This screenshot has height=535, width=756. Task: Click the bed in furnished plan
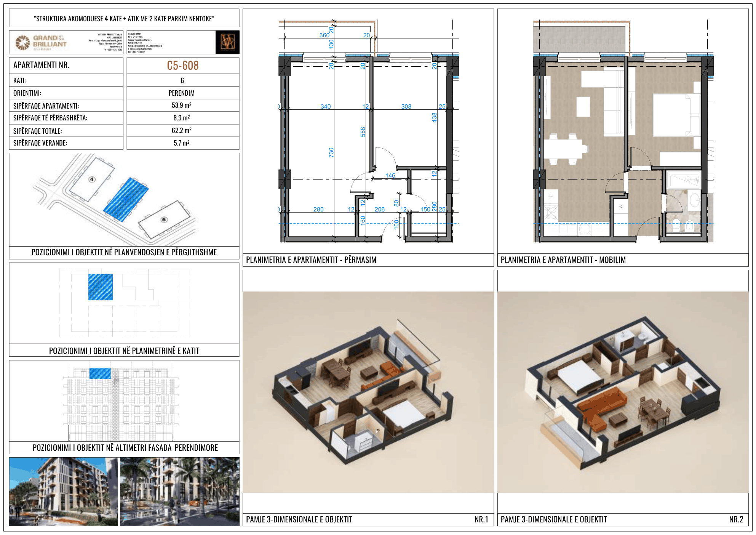pyautogui.click(x=677, y=115)
